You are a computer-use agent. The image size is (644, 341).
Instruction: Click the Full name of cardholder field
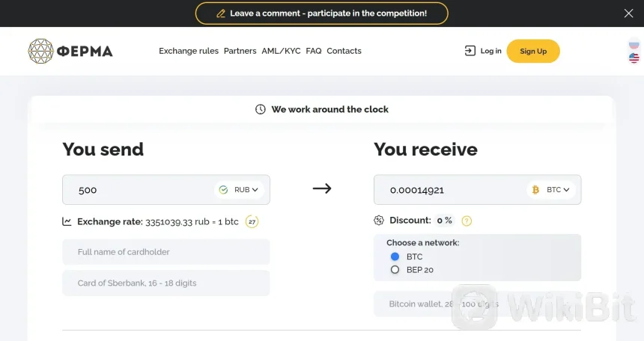point(165,252)
